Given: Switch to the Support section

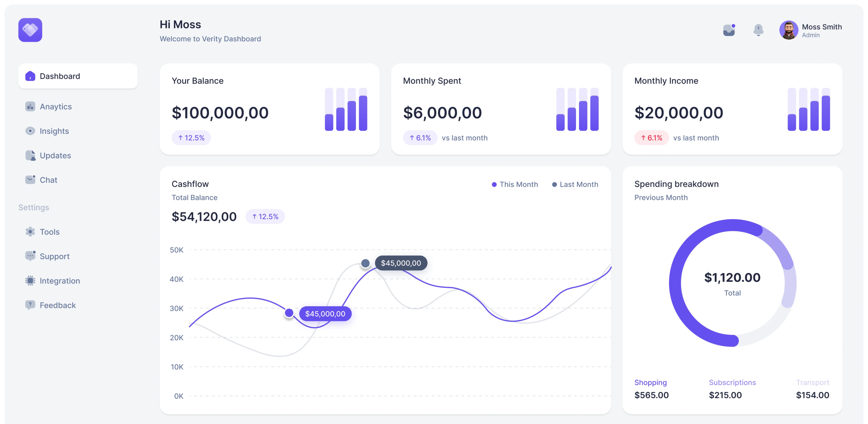Looking at the screenshot, I should (x=55, y=256).
